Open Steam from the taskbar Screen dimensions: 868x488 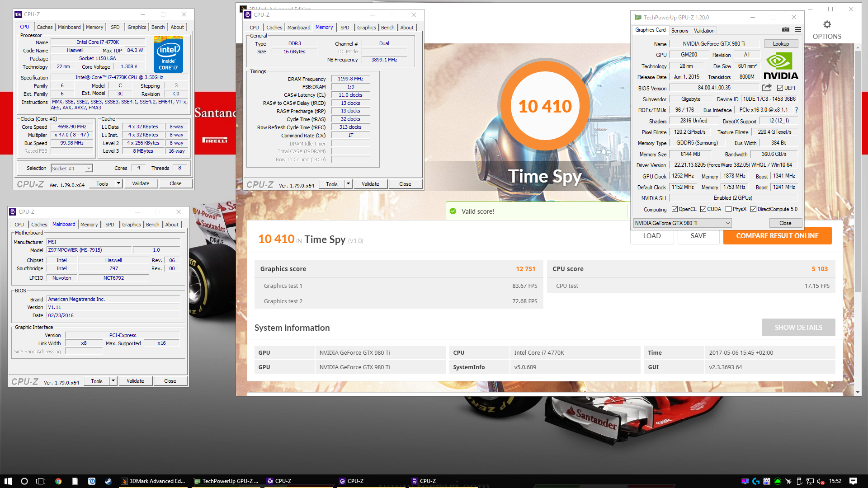coord(108,481)
